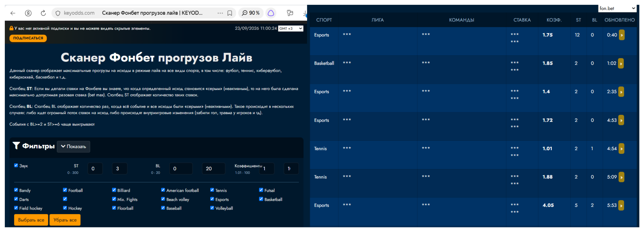Toggle the Basketball filter checkbox
The image size is (644, 232).
(261, 199)
